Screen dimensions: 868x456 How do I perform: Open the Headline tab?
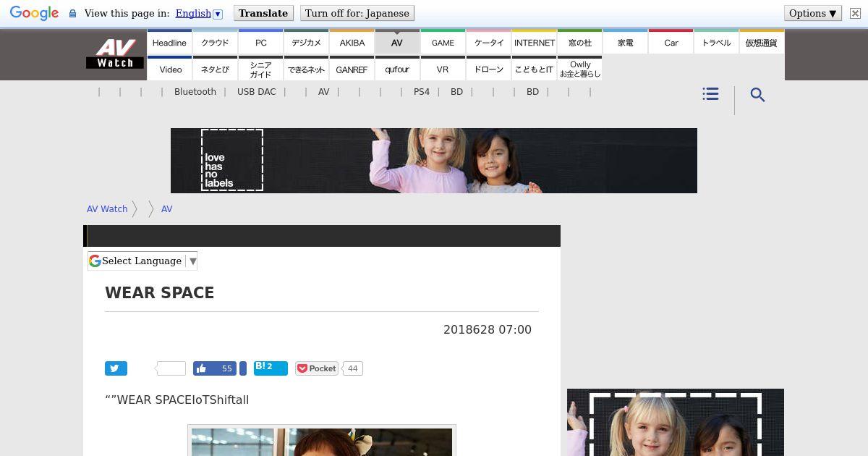[169, 42]
